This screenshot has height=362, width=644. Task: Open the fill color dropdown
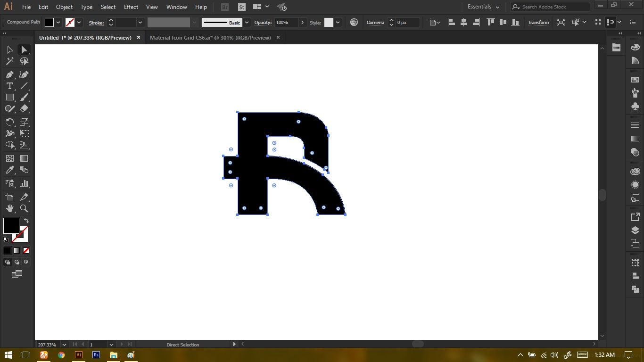pyautogui.click(x=58, y=23)
